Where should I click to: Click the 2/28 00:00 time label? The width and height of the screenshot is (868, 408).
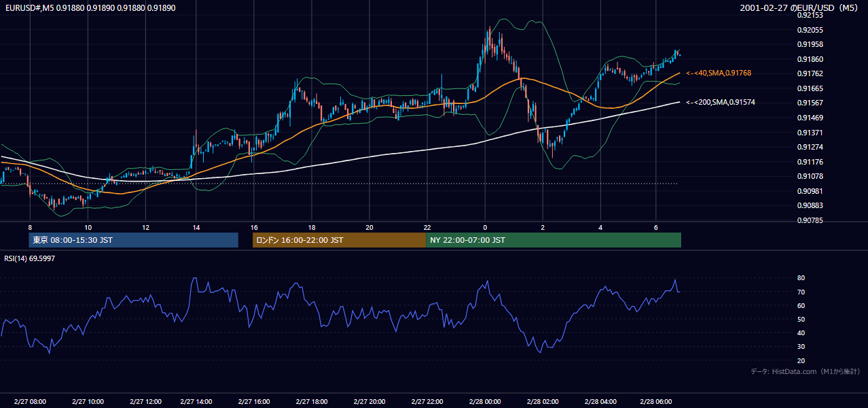pos(485,402)
